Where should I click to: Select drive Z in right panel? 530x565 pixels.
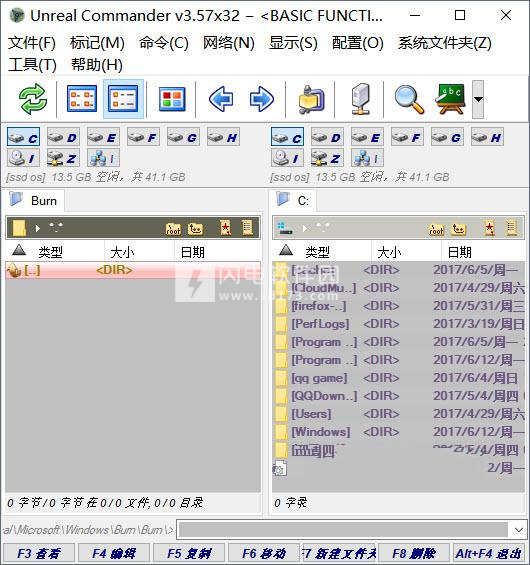click(x=327, y=158)
